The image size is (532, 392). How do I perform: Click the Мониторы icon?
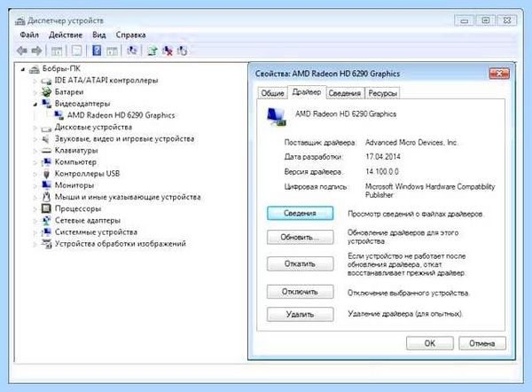(x=46, y=185)
